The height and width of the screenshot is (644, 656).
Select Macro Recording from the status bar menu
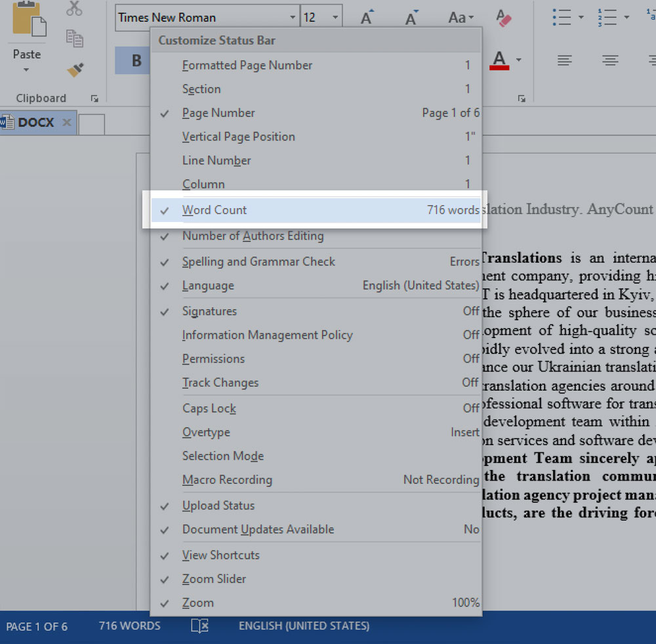[227, 480]
